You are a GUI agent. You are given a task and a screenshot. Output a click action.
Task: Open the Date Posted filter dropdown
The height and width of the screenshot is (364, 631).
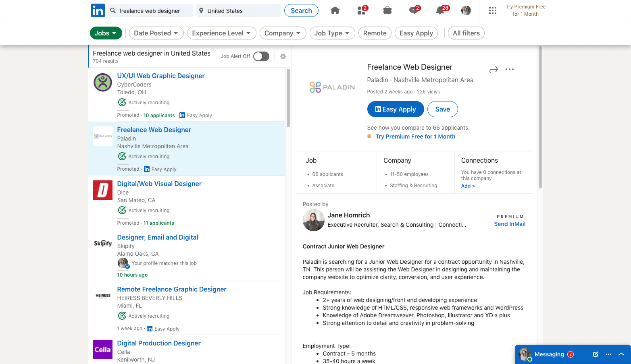(156, 33)
